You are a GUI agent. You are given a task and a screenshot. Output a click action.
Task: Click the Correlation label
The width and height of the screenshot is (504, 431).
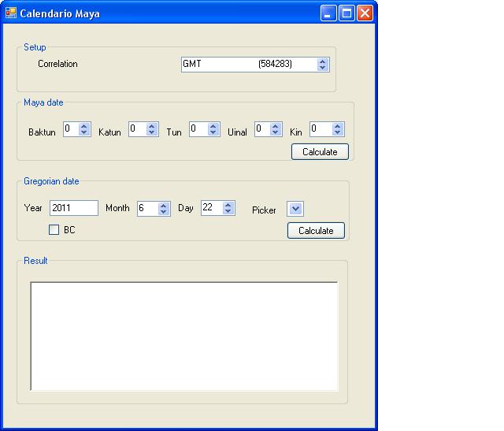tap(57, 64)
